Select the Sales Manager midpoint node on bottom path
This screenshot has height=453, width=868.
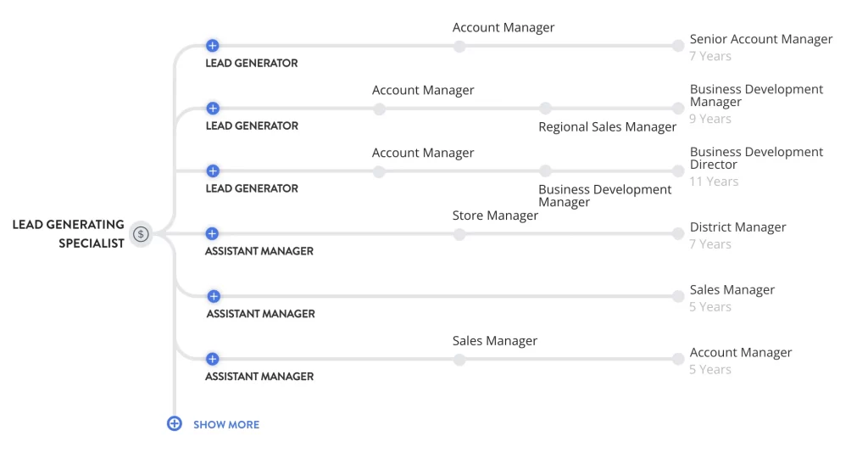pyautogui.click(x=459, y=360)
